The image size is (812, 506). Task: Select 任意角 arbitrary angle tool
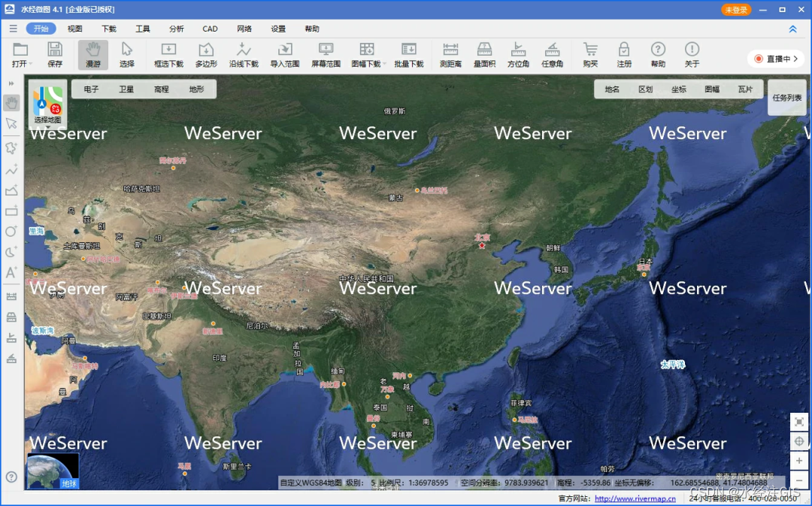tap(552, 55)
